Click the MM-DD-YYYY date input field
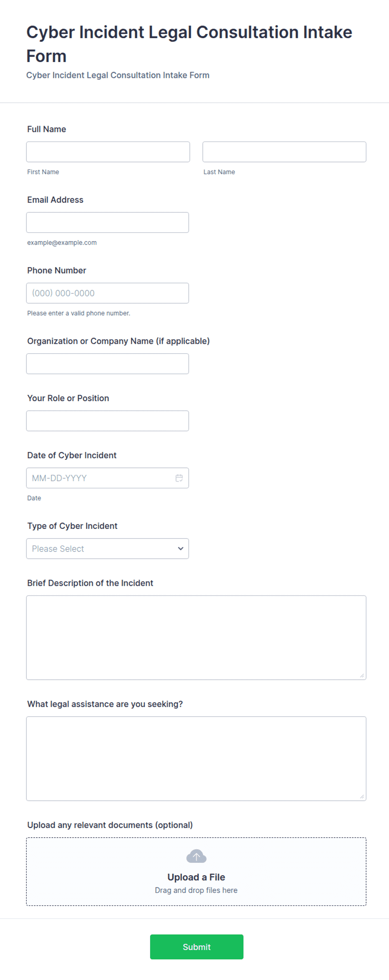The image size is (389, 980). (107, 478)
